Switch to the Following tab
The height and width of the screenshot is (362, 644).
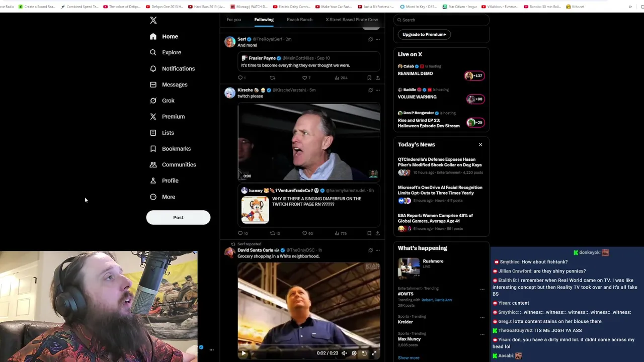point(264,20)
